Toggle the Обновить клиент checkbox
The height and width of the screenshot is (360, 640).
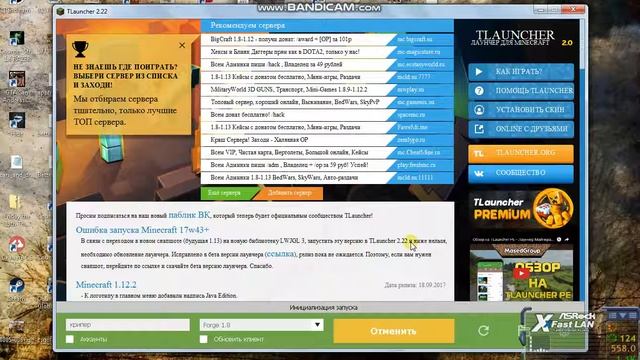(204, 339)
